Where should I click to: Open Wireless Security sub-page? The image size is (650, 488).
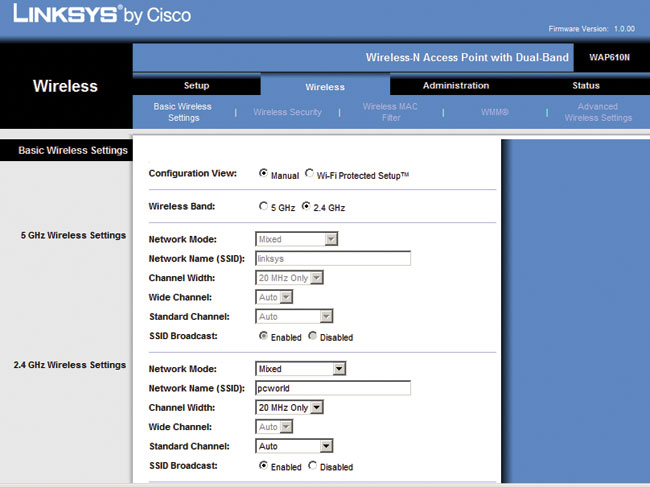287,112
